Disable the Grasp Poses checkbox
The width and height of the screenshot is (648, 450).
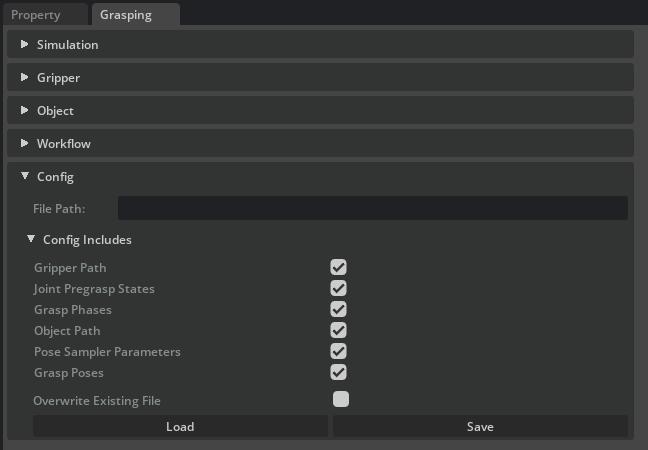point(339,372)
